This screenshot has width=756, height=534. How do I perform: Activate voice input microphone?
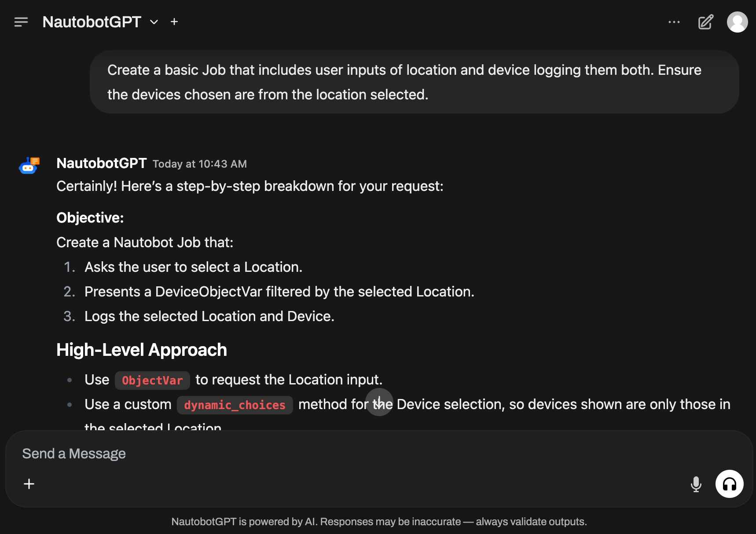click(x=696, y=484)
